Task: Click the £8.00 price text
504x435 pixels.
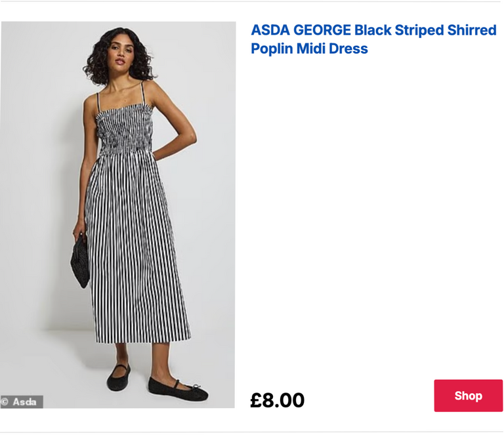Action: 277,400
